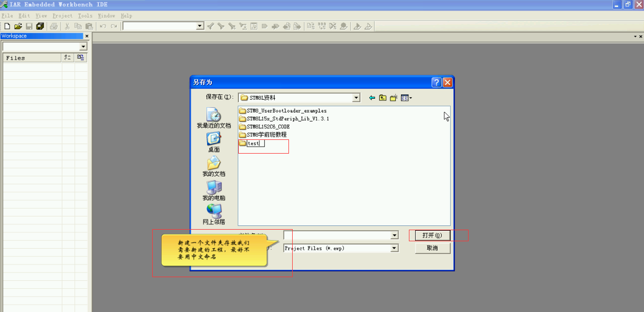644x312 pixels.
Task: Open 我的电脑 (My Computer) shortcut
Action: click(214, 191)
